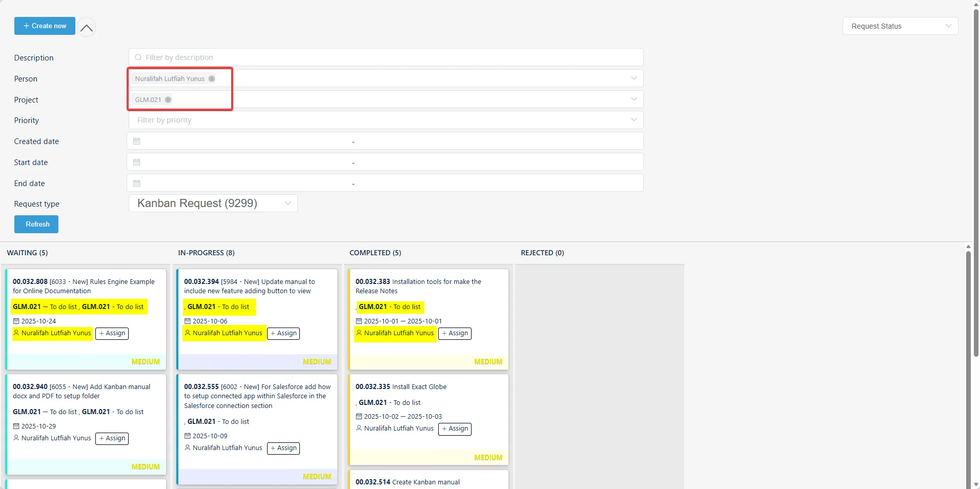Open the Filter by priority dropdown
Viewport: 980px width, 489px height.
633,119
